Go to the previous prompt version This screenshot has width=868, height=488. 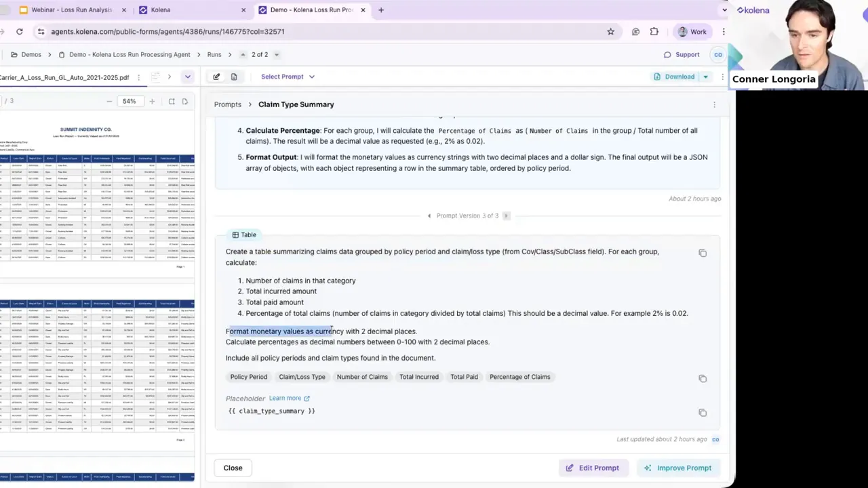pos(429,216)
